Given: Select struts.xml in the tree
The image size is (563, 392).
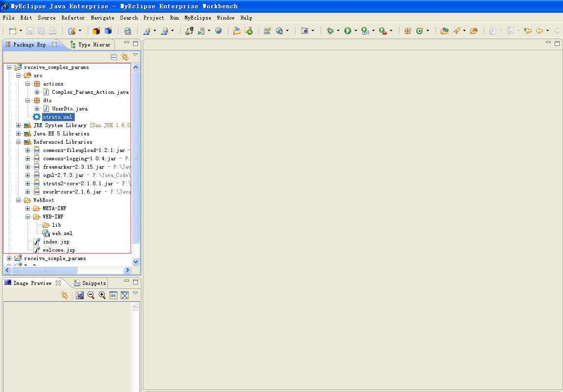Looking at the screenshot, I should point(58,117).
